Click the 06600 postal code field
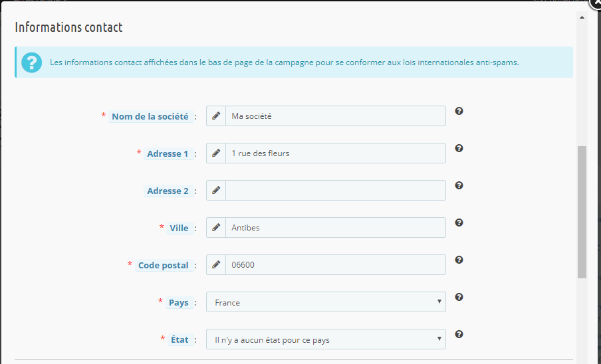The image size is (601, 364). [x=335, y=264]
